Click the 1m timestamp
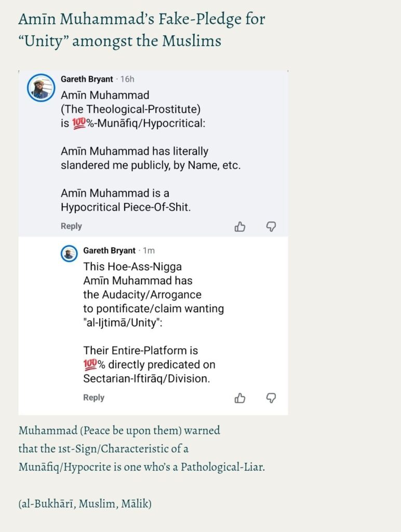401x532 pixels. click(x=149, y=250)
